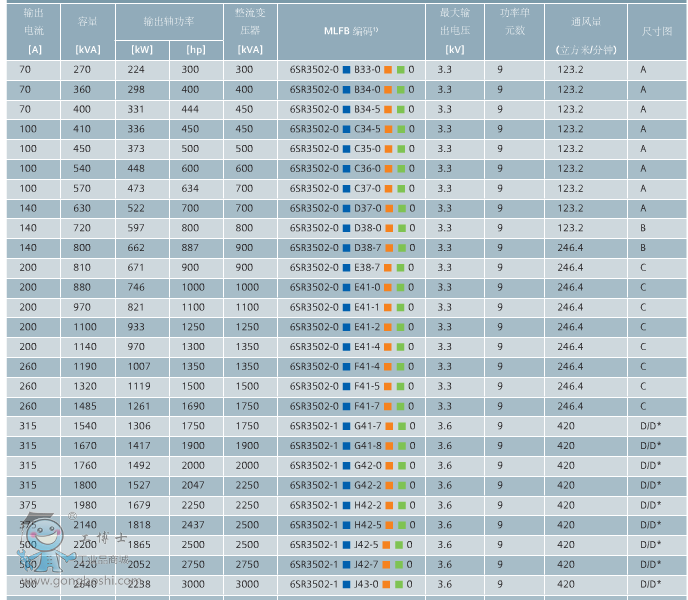This screenshot has height=600, width=688.
Task: Click capacity value 270 kVA
Action: [82, 70]
